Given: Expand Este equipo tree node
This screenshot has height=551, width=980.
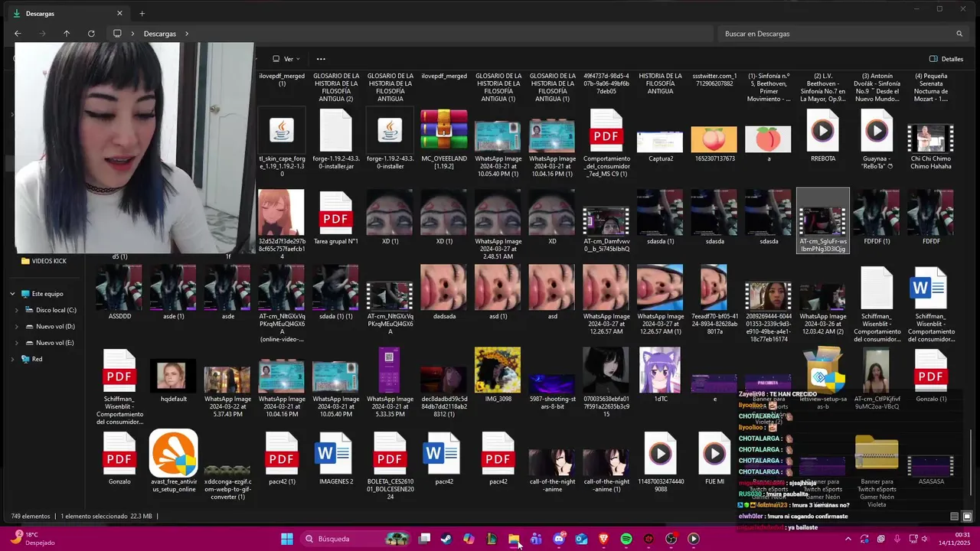Looking at the screenshot, I should tap(12, 294).
